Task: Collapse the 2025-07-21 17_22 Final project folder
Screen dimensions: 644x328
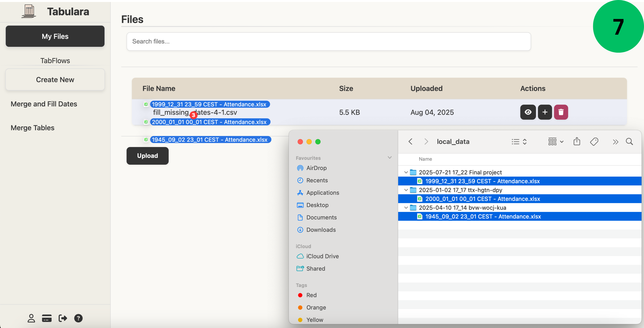Action: 406,172
